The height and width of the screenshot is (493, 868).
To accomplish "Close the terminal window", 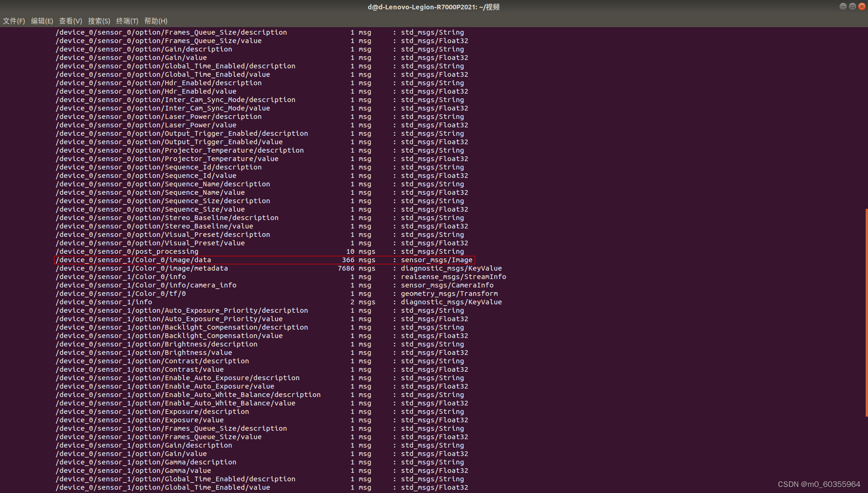I will click(x=862, y=7).
